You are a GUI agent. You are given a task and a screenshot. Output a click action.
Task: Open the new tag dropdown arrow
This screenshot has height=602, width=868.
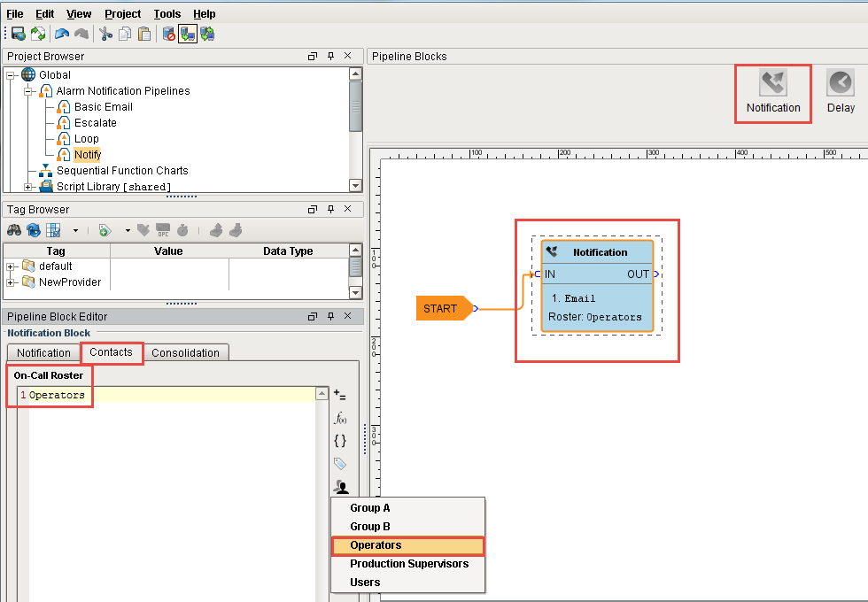pyautogui.click(x=127, y=229)
